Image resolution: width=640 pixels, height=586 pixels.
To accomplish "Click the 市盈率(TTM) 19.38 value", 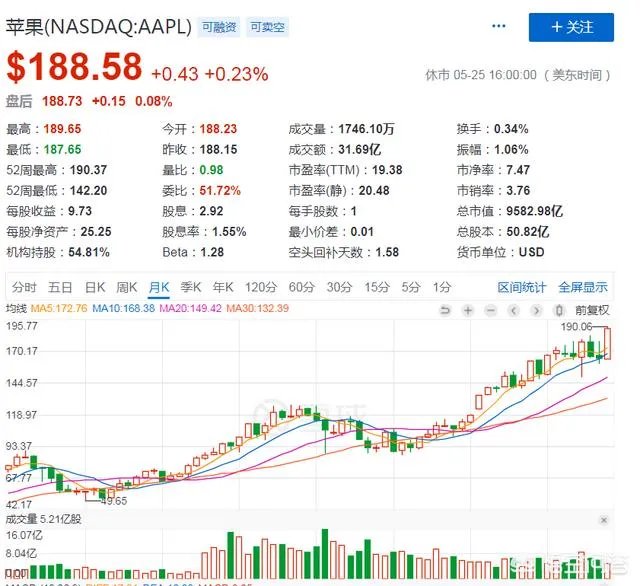I will tap(387, 170).
